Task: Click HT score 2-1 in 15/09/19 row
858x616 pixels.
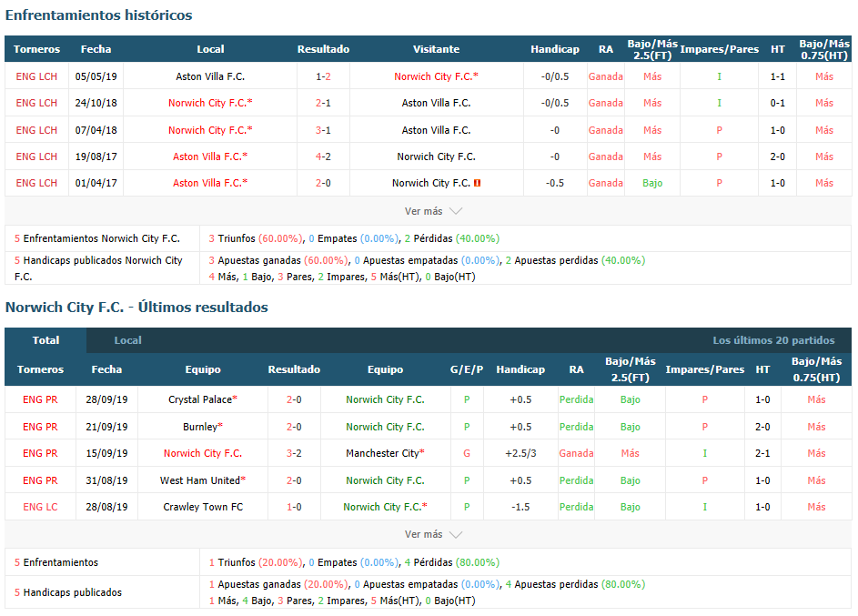Action: point(762,453)
